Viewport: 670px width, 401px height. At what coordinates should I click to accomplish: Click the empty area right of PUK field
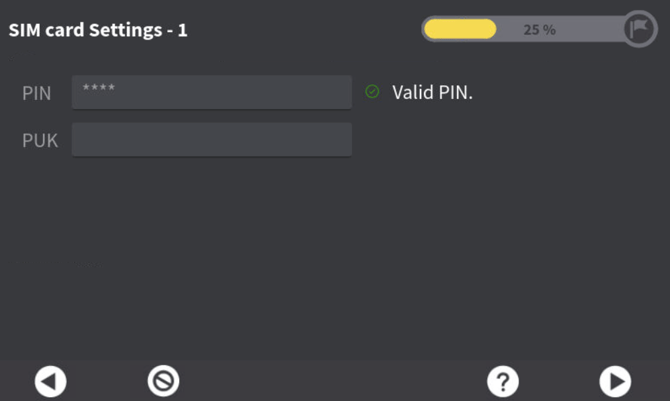click(x=500, y=140)
